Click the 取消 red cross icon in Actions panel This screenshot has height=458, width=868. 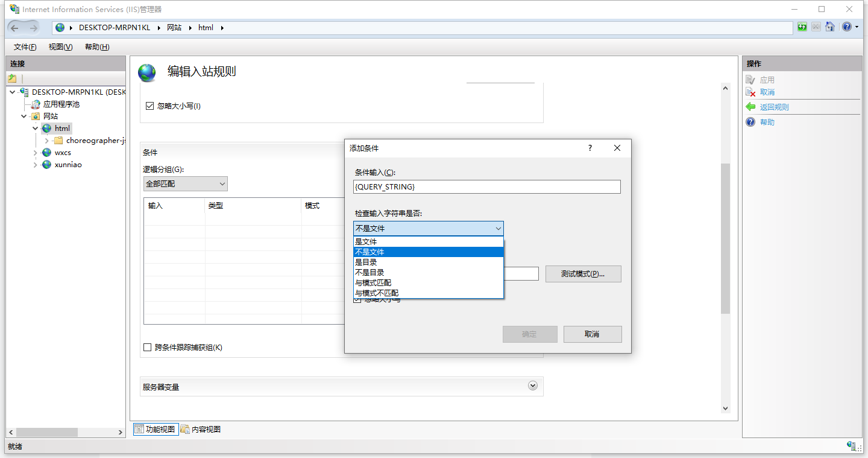pos(751,92)
